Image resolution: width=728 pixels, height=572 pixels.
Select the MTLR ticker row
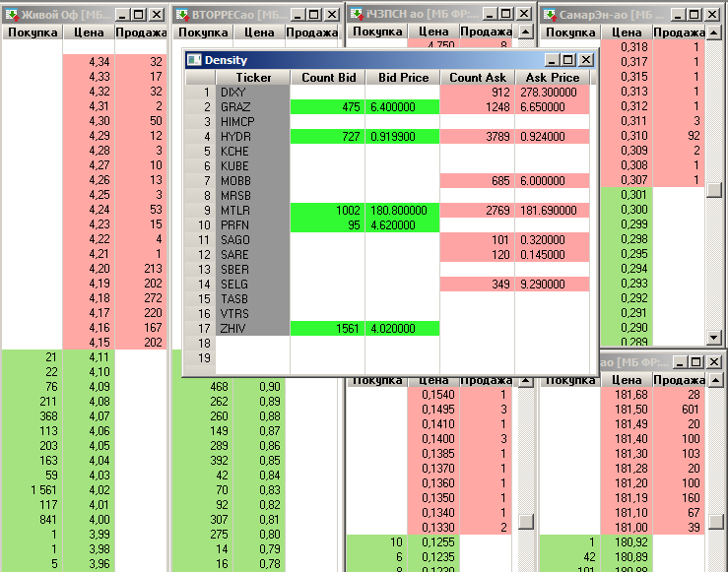point(253,210)
